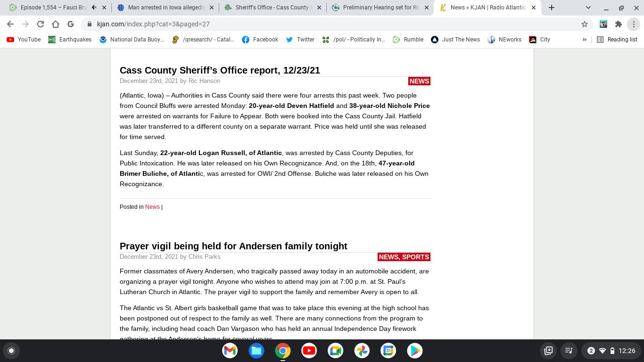Click the Chrome icon on the shelf

pos(283,351)
